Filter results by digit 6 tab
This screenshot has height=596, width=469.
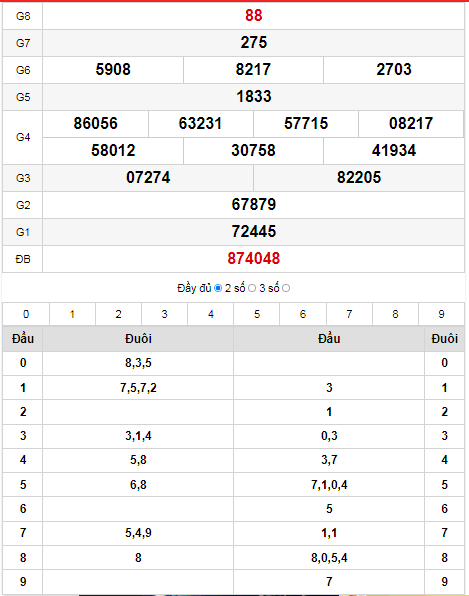(x=303, y=314)
